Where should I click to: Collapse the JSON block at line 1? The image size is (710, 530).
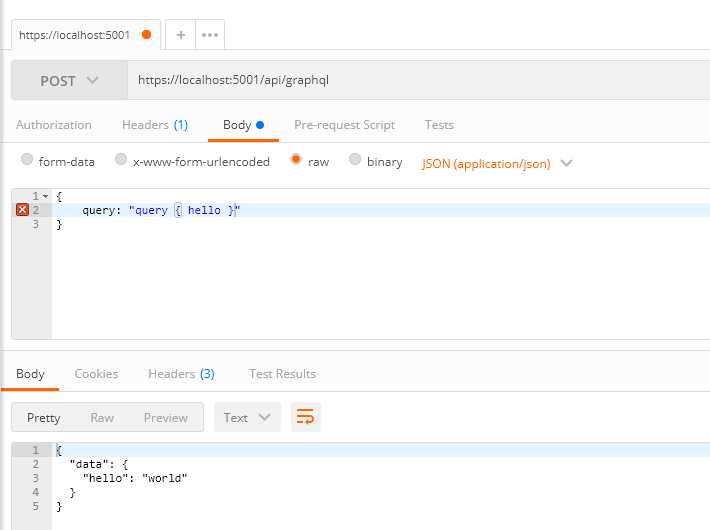(46, 196)
